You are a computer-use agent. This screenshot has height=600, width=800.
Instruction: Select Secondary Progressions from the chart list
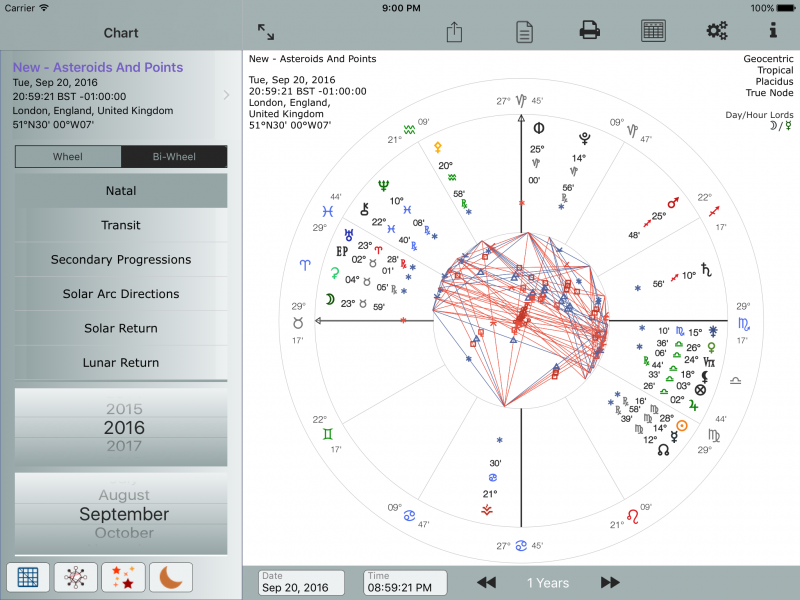pyautogui.click(x=121, y=260)
